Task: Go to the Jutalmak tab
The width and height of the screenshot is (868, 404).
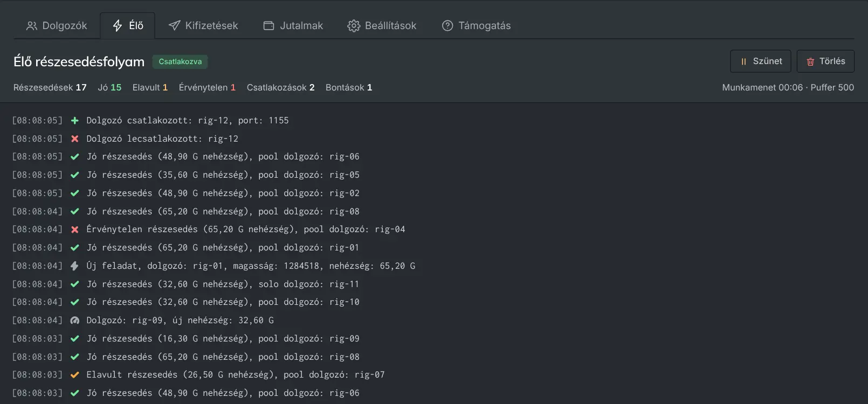Action: 293,26
